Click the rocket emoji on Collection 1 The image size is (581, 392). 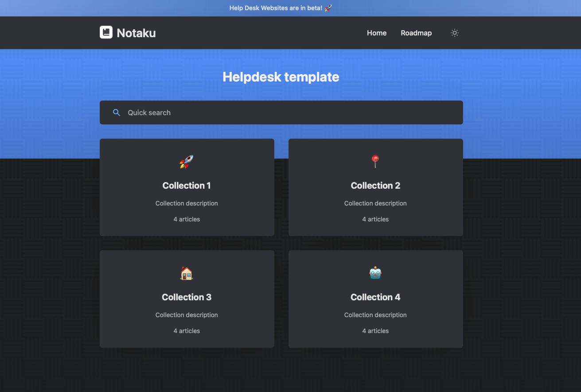point(187,162)
